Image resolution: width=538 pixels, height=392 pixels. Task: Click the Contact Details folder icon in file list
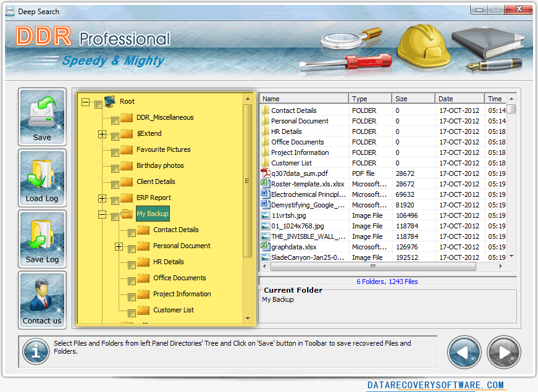(x=265, y=110)
